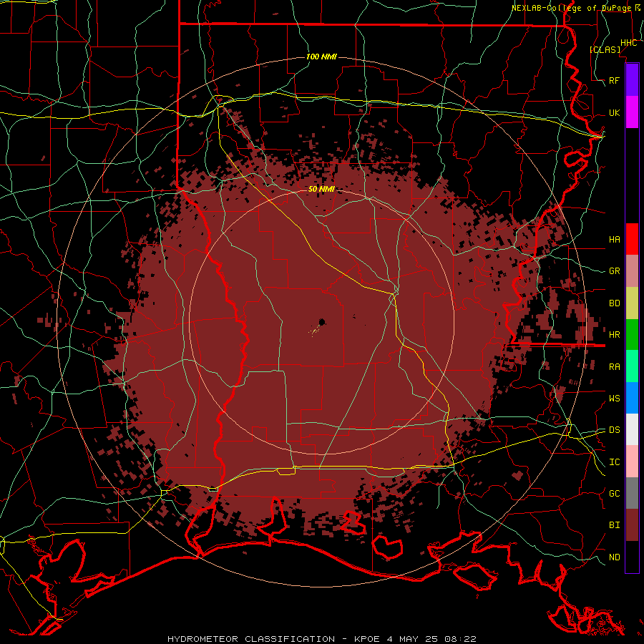Select the BD yellow legend swatch
The image size is (644, 644).
632,303
